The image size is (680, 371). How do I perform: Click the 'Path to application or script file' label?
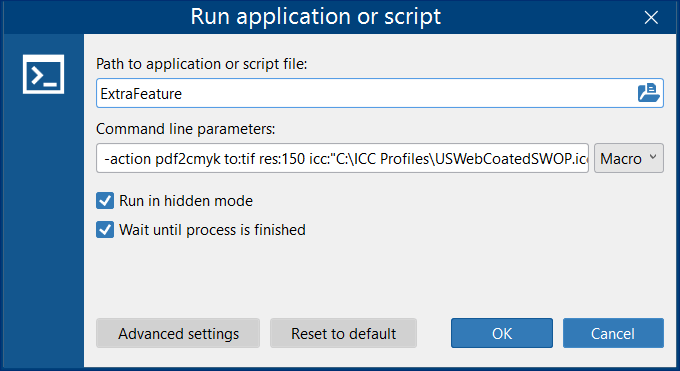201,64
